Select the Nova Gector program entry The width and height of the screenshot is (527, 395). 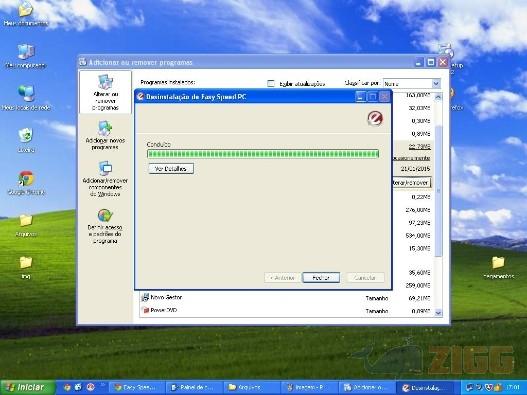[x=162, y=297]
